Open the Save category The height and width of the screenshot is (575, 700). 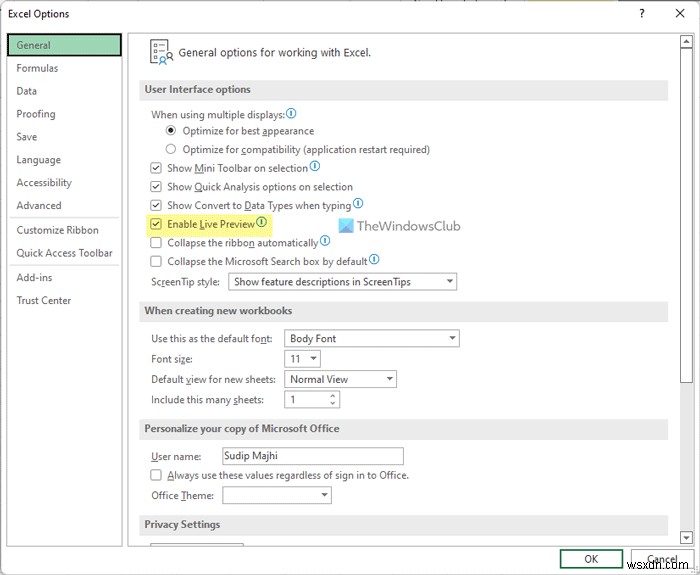tap(64, 137)
